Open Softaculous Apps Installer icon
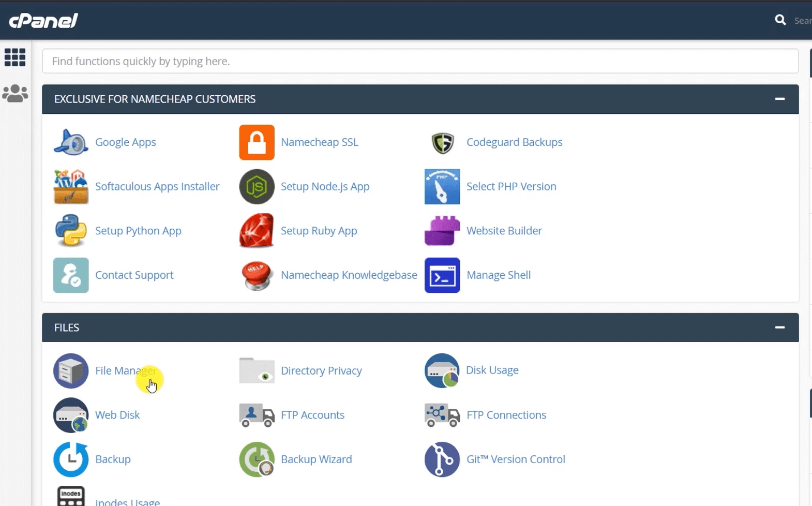This screenshot has width=812, height=506. pyautogui.click(x=71, y=187)
